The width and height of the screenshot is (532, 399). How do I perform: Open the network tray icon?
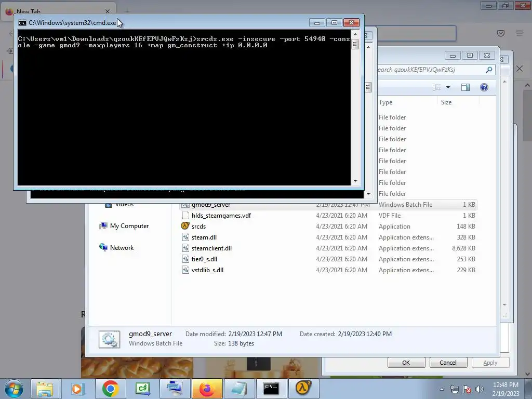click(454, 389)
